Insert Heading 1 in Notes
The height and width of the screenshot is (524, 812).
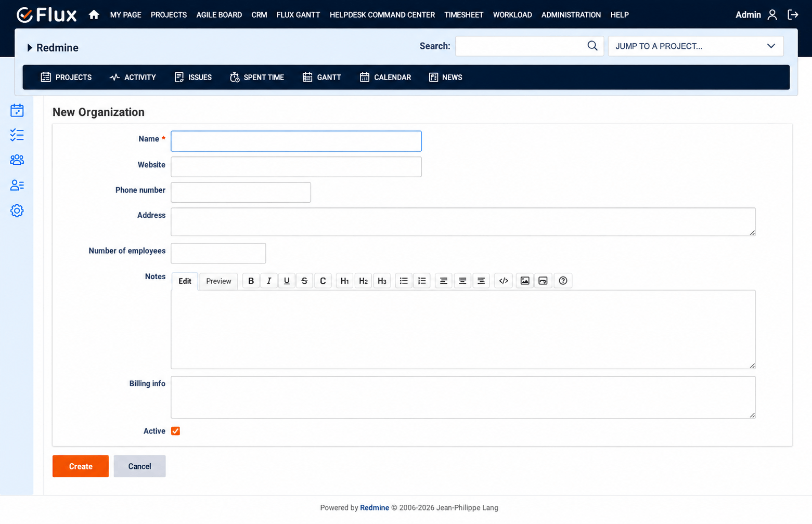[344, 281]
